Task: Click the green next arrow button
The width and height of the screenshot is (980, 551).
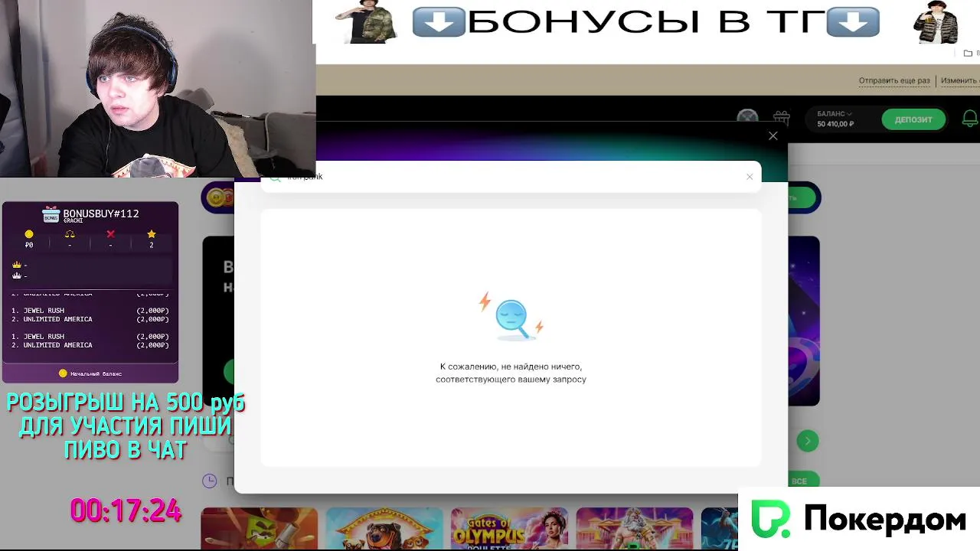Action: (x=807, y=441)
